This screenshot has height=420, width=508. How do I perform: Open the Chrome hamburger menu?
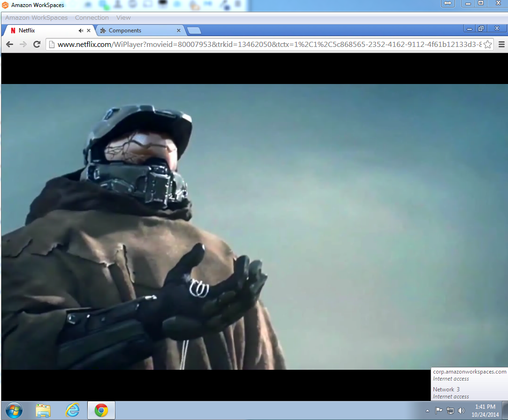coord(501,45)
